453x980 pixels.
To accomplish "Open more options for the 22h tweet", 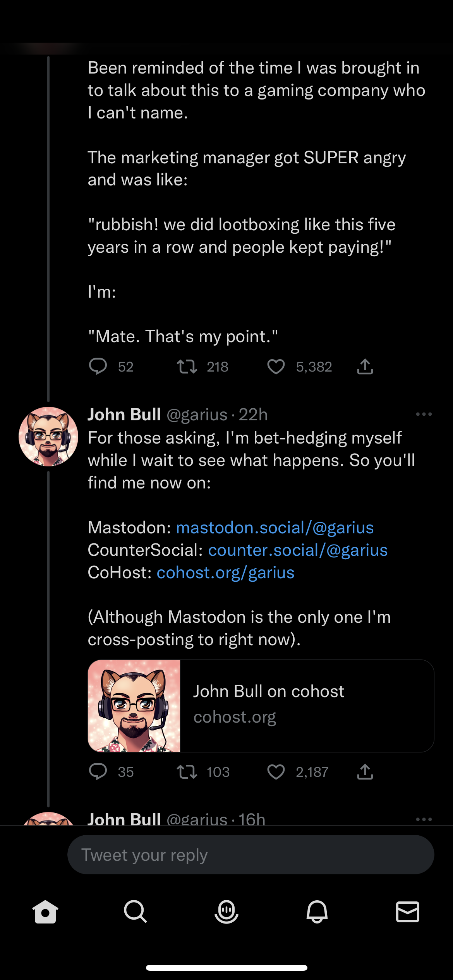I will click(424, 414).
